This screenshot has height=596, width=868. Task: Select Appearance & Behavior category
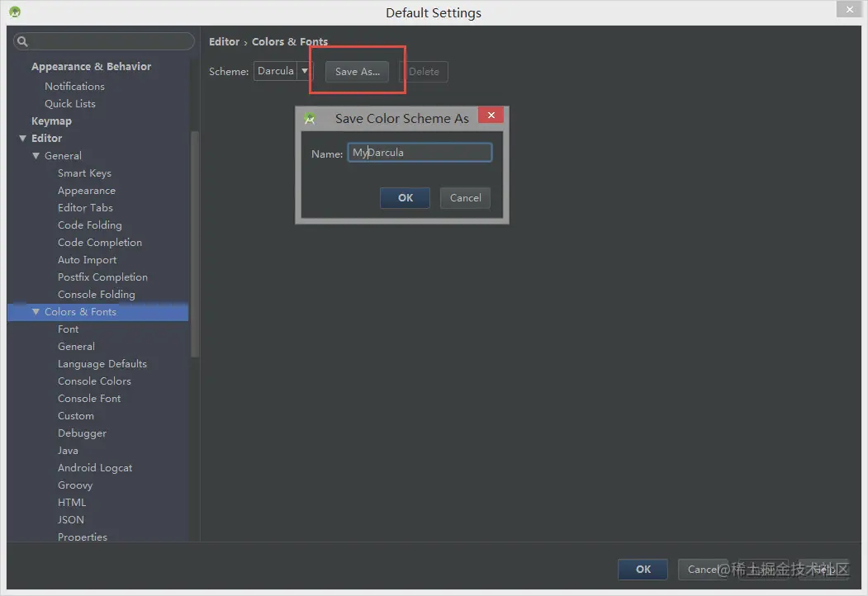pos(92,66)
